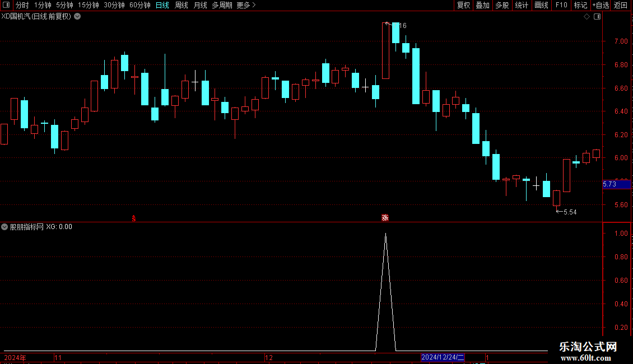Screen dimensions: 633x364
Task: Select the 5分钟 period
Action: point(64,5)
